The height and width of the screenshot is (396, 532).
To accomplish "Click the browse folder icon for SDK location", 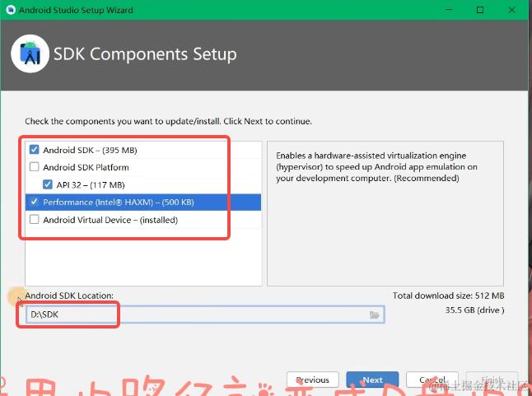I will [x=374, y=315].
